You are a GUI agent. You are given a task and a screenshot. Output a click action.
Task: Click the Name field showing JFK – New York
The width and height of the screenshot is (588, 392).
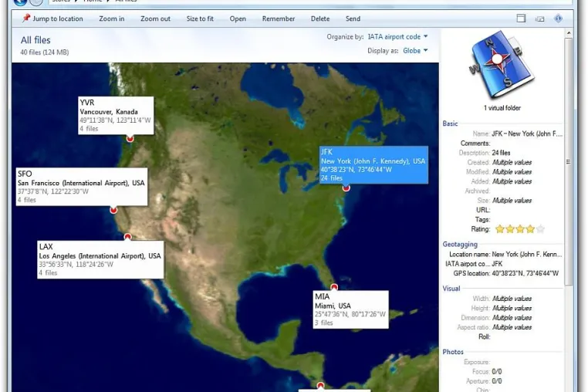pyautogui.click(x=527, y=133)
